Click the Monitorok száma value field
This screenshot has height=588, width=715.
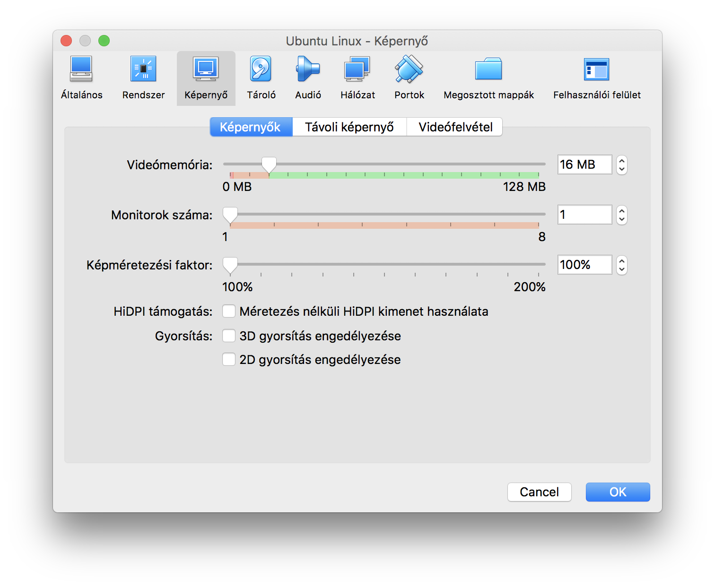pos(584,215)
